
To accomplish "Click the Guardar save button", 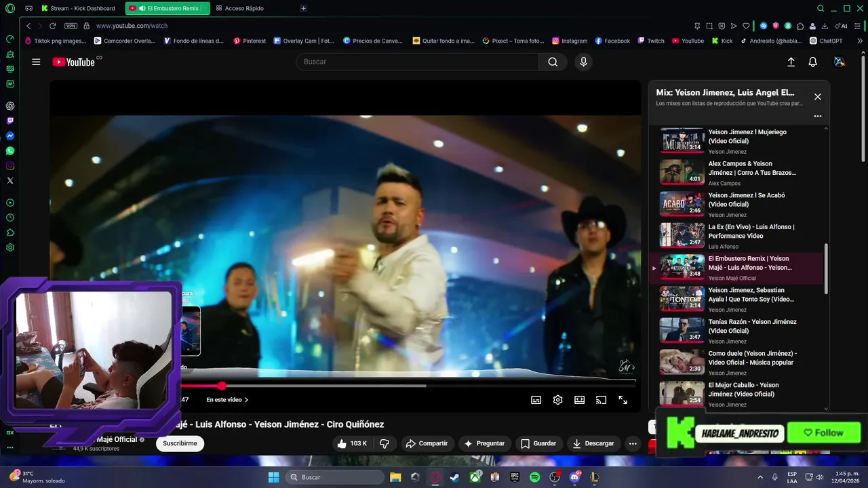I will coord(538,443).
